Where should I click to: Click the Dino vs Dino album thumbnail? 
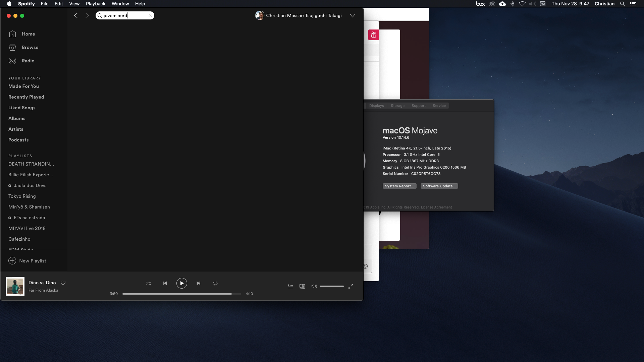click(x=15, y=286)
